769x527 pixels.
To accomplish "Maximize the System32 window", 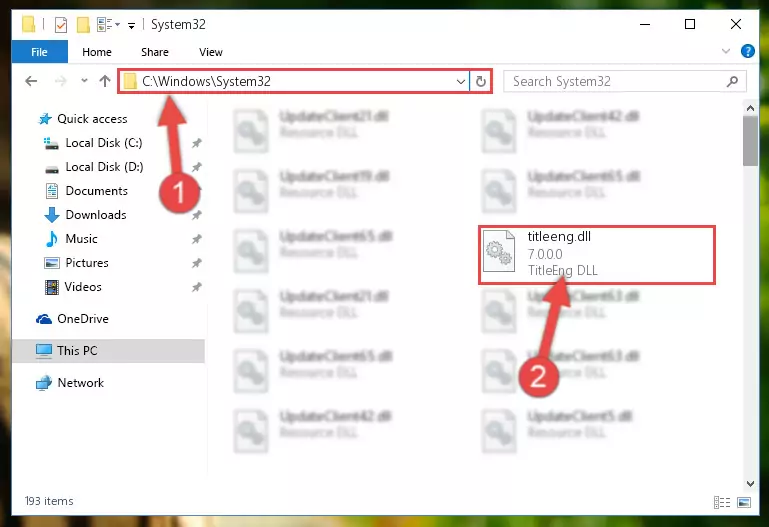I will (690, 24).
